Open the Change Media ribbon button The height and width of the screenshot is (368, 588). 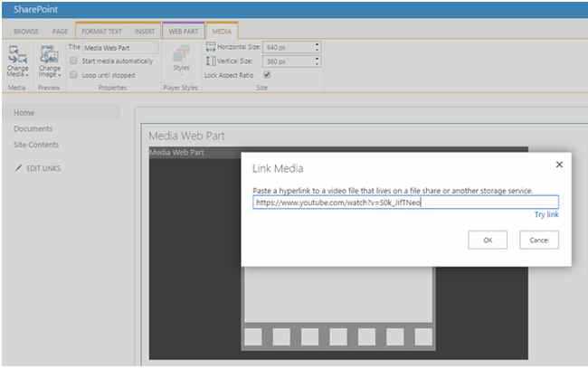(17, 61)
